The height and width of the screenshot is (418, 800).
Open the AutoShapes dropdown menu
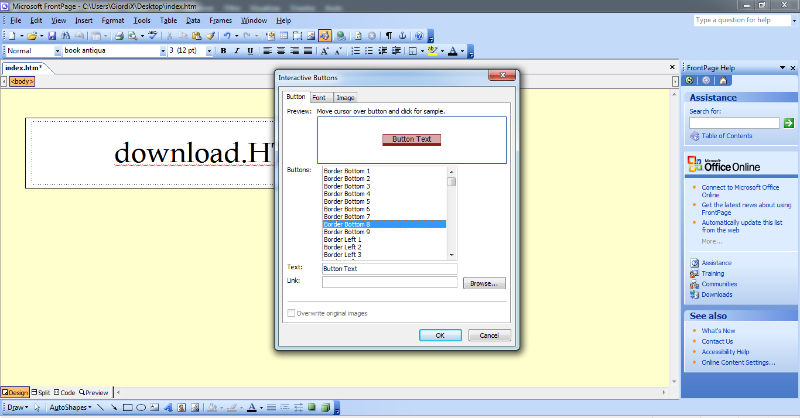(x=71, y=408)
